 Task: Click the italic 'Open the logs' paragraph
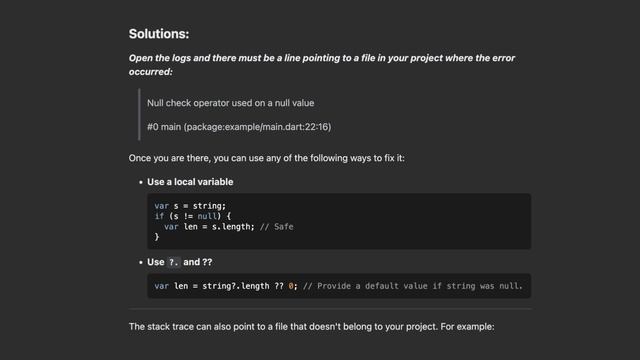click(322, 64)
